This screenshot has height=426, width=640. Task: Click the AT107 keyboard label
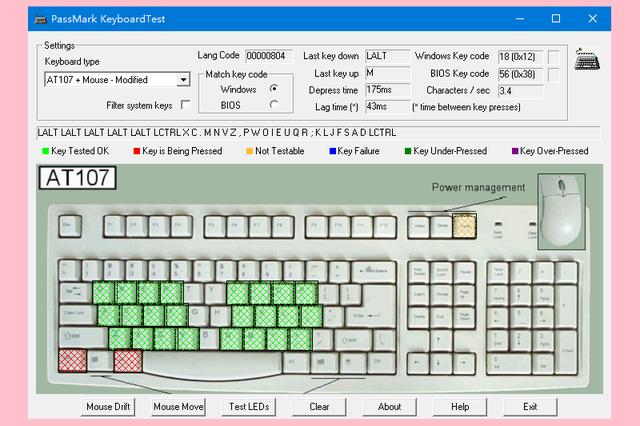tap(78, 178)
